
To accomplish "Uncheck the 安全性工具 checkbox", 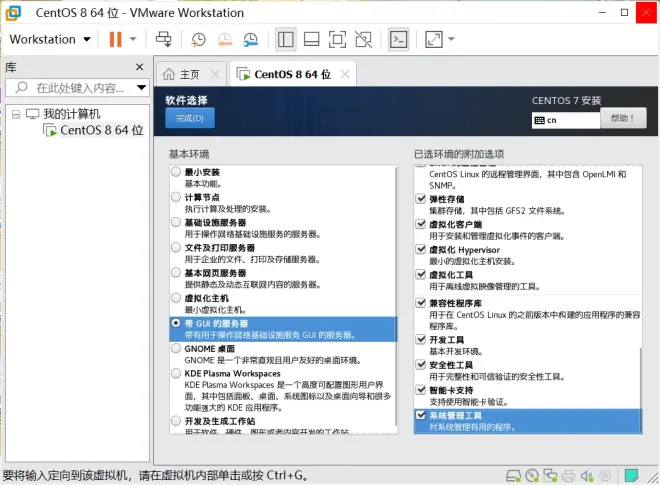I will pos(420,364).
